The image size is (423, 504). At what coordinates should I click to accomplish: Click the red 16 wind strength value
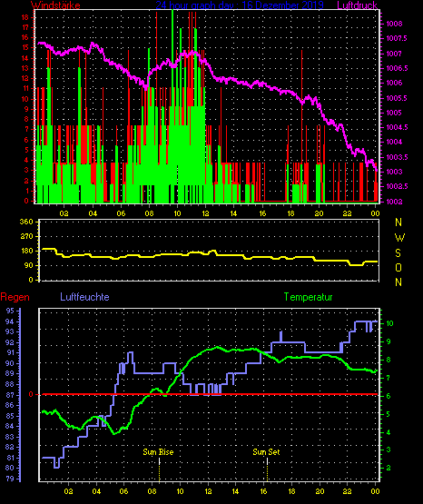25,37
